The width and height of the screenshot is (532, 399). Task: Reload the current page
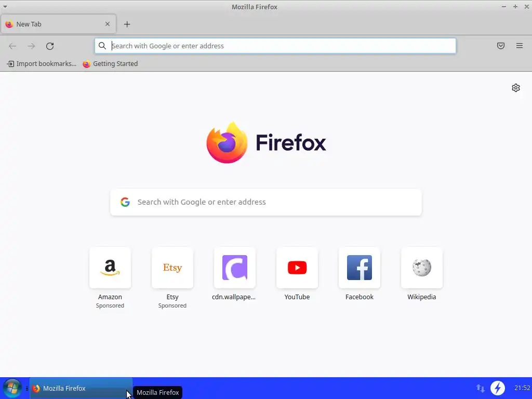[50, 46]
